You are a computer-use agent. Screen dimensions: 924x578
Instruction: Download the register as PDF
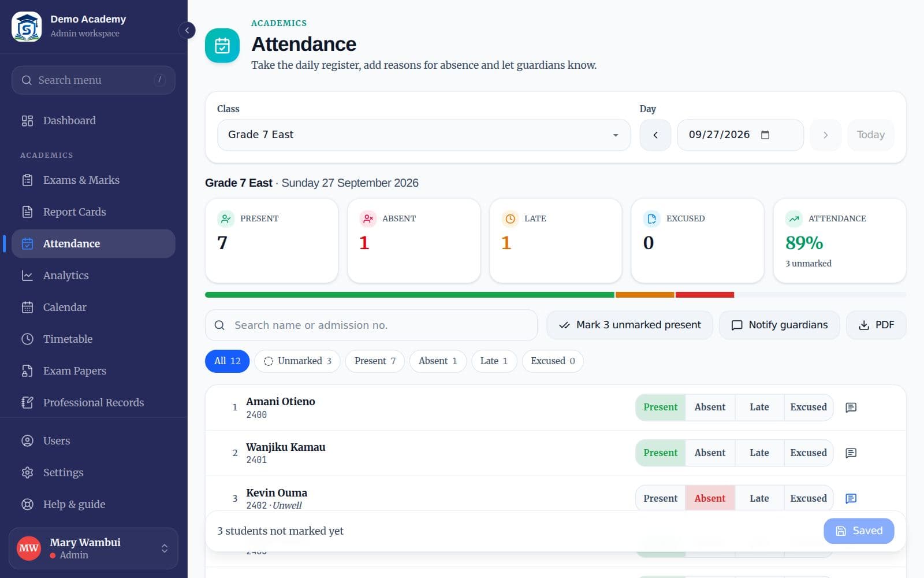coord(876,325)
